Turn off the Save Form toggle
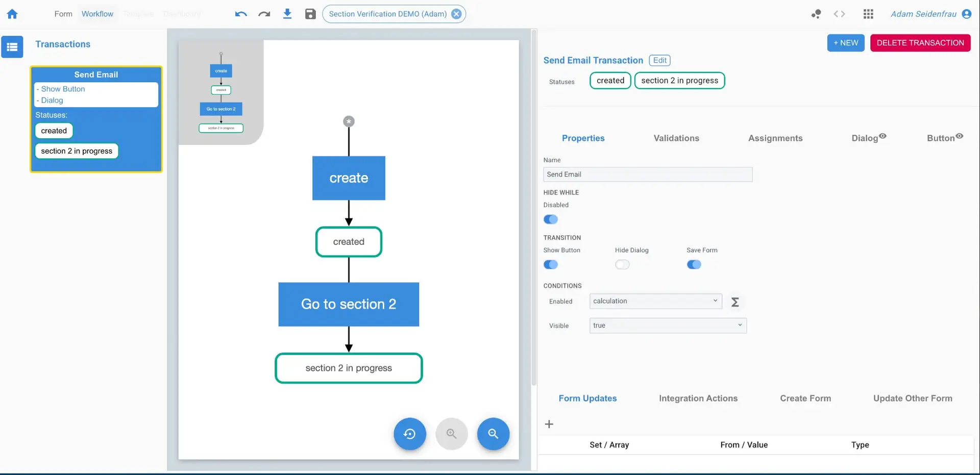This screenshot has height=475, width=980. point(694,264)
